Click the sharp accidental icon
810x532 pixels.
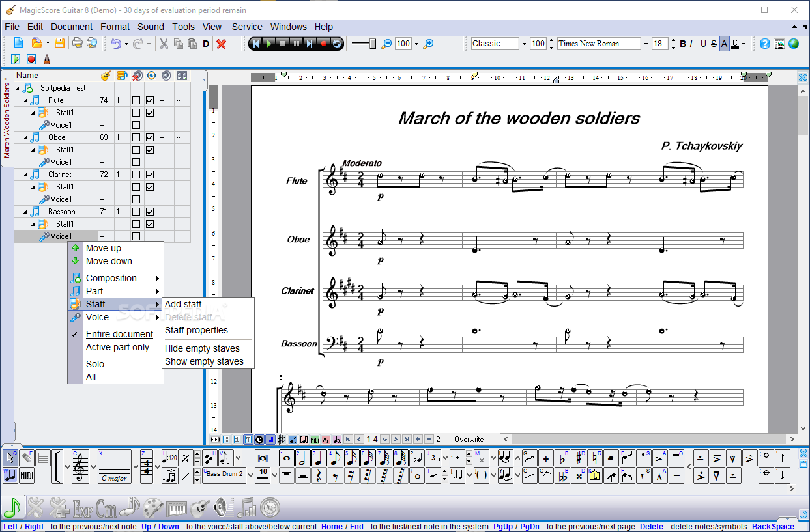point(579,458)
